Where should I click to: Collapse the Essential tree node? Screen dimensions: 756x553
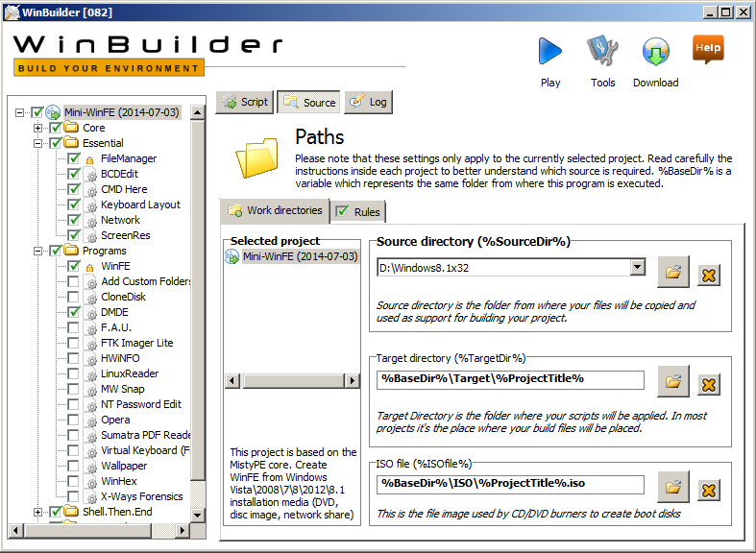pos(37,144)
